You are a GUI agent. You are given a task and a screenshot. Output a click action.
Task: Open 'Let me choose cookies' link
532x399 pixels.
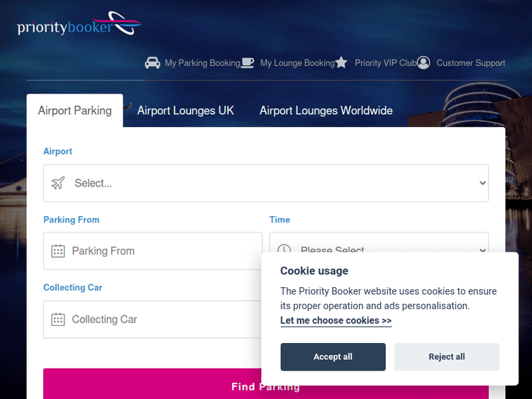point(336,320)
